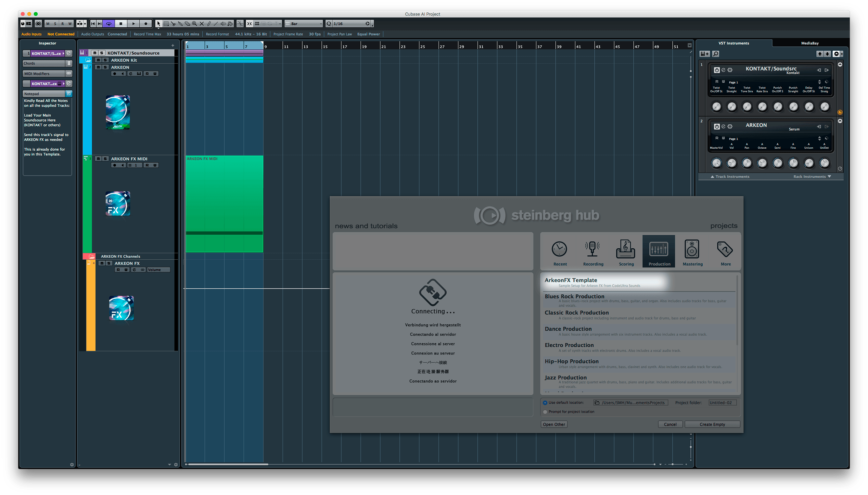Image resolution: width=868 pixels, height=495 pixels.
Task: Select the Mute X tool
Action: click(202, 23)
